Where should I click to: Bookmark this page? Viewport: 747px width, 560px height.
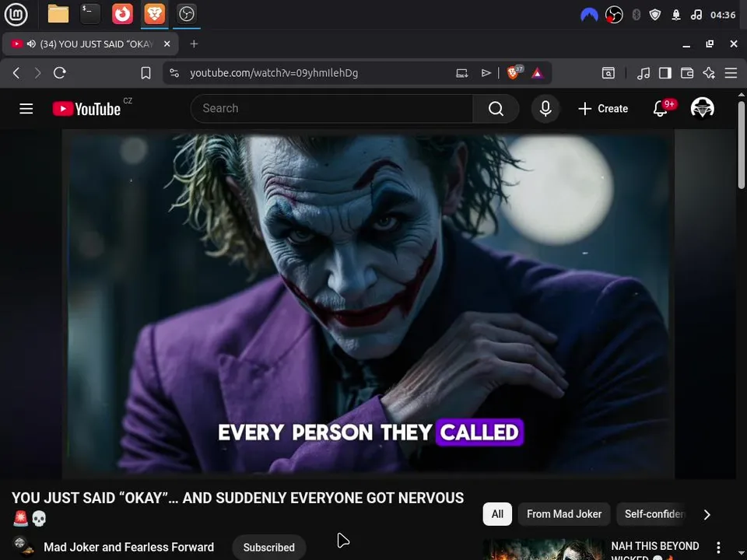[146, 73]
